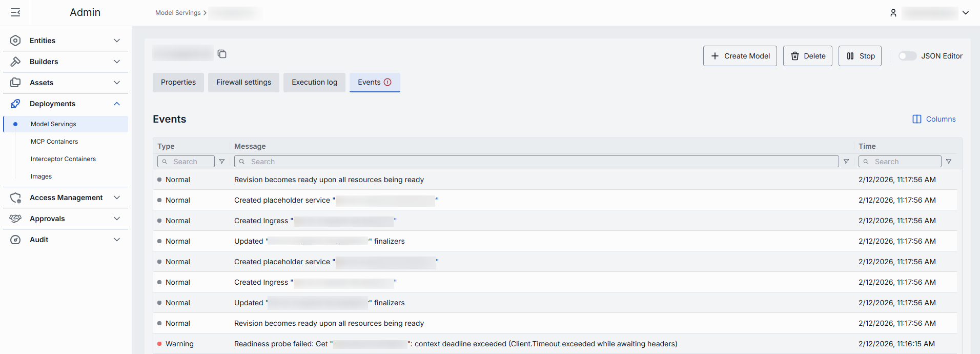The height and width of the screenshot is (354, 980).
Task: Toggle the JSON Editor switch
Action: [907, 56]
